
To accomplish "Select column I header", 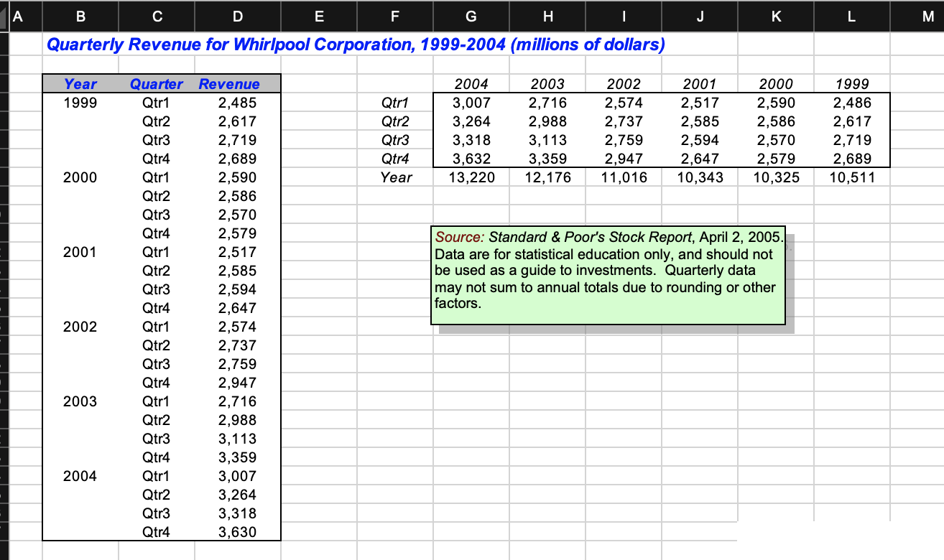I will pyautogui.click(x=623, y=17).
